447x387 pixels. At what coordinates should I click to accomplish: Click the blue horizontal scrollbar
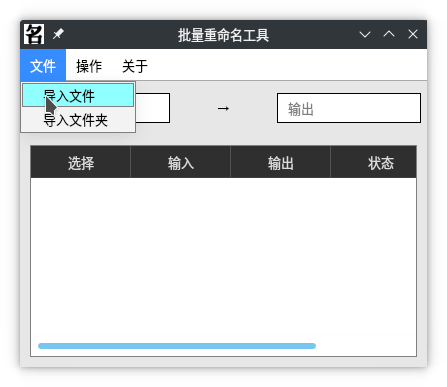(177, 346)
